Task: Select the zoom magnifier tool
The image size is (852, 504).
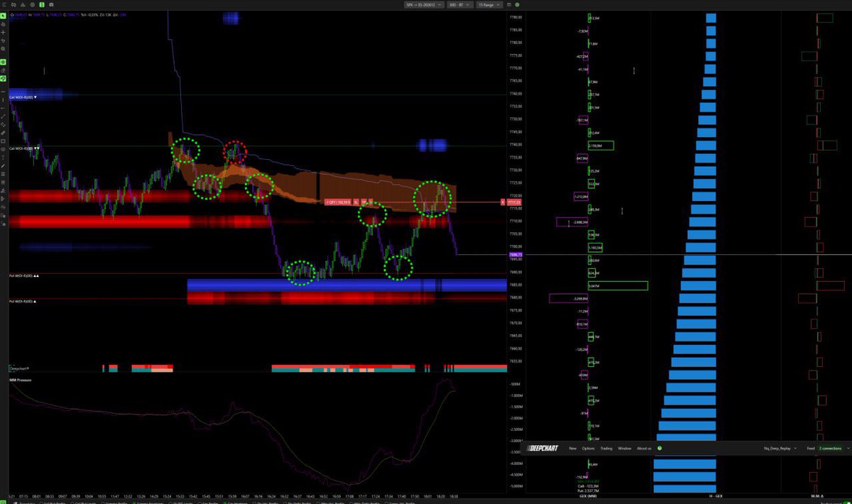Action: pyautogui.click(x=4, y=49)
